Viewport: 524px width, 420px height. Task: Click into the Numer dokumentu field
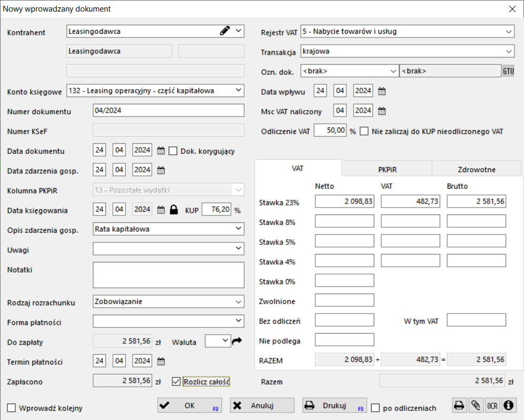coord(168,111)
